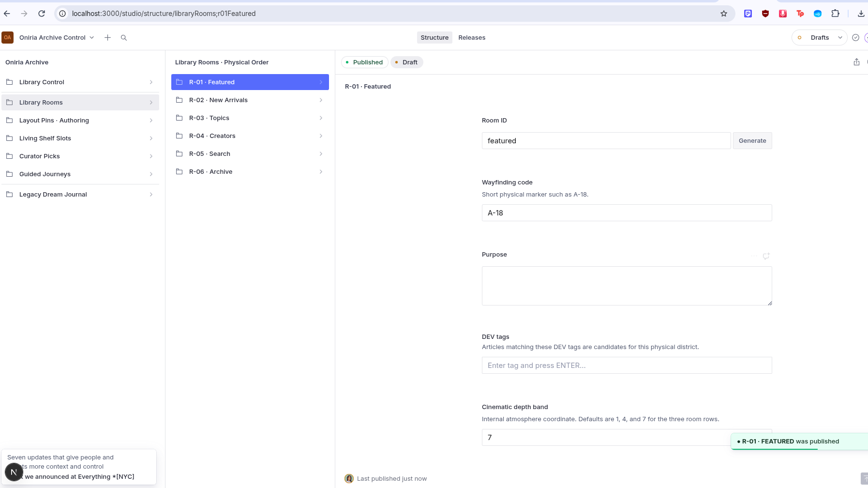Add comment on Purpose field
The height and width of the screenshot is (488, 868).
766,256
